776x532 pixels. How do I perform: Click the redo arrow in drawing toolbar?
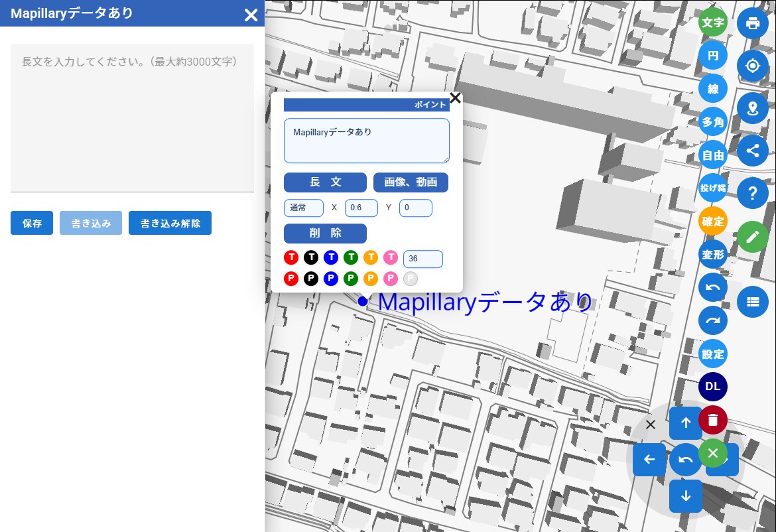click(x=713, y=321)
